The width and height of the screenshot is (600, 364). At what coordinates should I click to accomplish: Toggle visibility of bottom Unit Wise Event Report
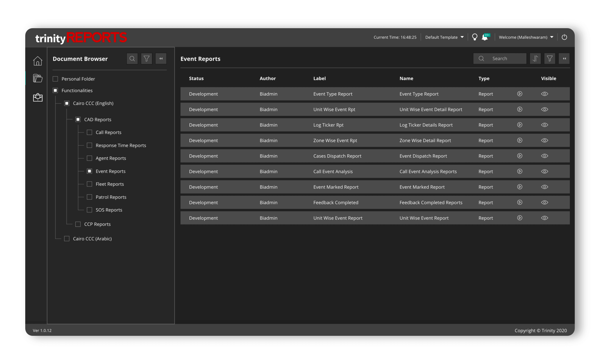[545, 218]
